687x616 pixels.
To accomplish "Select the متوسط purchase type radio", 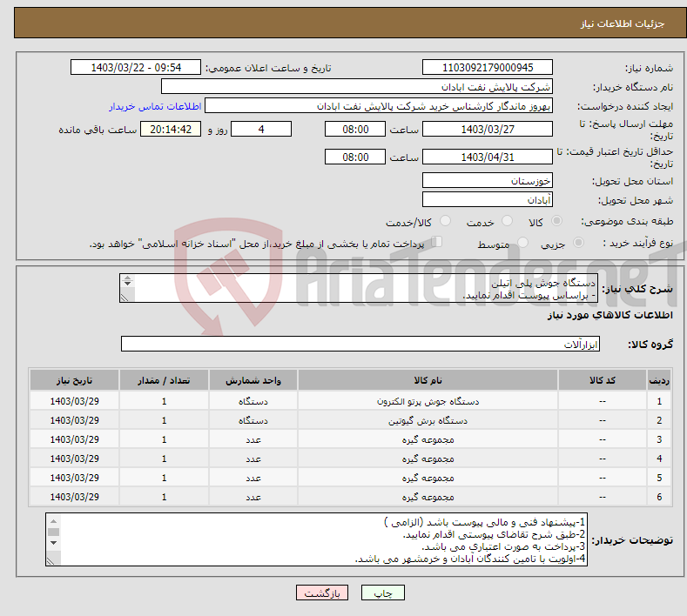I will [522, 242].
